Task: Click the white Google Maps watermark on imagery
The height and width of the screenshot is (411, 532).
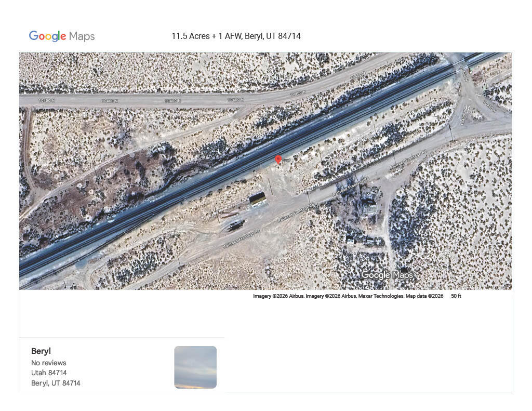Action: (387, 275)
